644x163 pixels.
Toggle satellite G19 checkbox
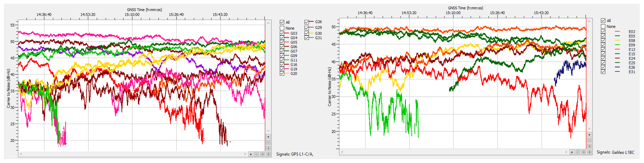click(x=282, y=69)
